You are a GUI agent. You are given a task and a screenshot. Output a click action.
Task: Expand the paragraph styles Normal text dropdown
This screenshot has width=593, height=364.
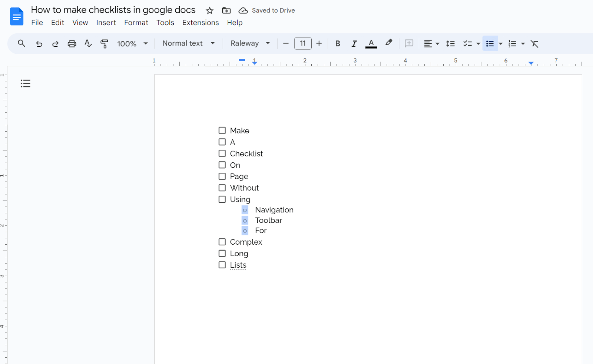click(188, 43)
